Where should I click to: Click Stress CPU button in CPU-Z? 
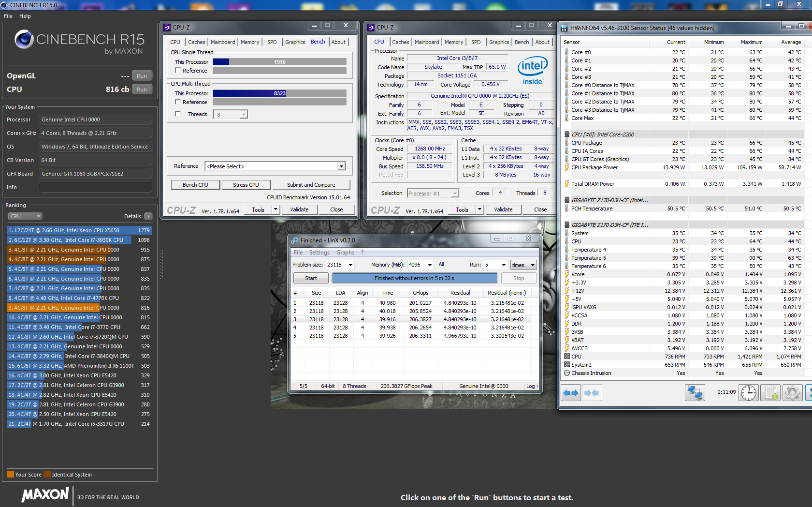pyautogui.click(x=246, y=185)
